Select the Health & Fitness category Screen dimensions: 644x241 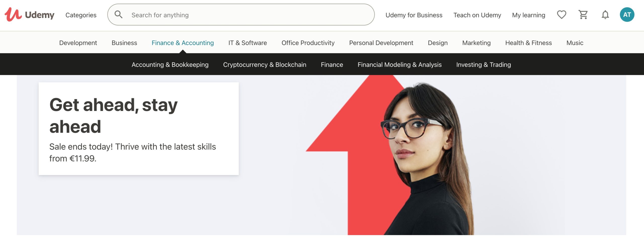(529, 43)
